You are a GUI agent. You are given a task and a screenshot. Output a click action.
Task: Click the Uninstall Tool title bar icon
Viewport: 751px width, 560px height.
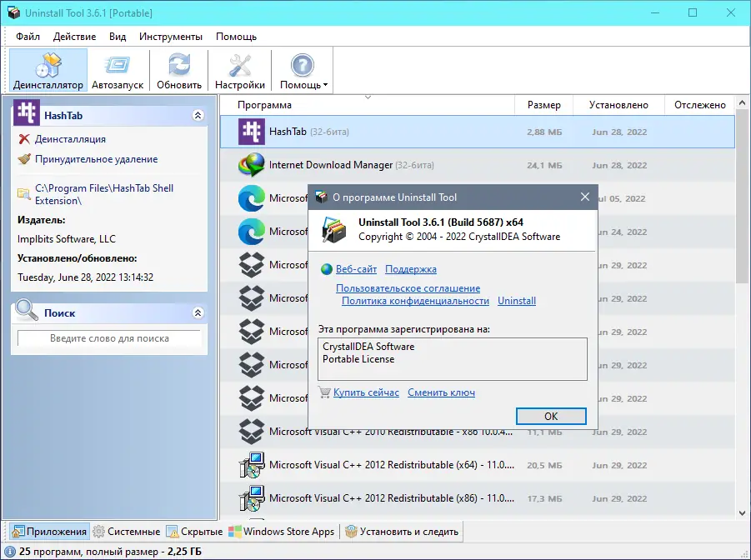click(x=13, y=13)
